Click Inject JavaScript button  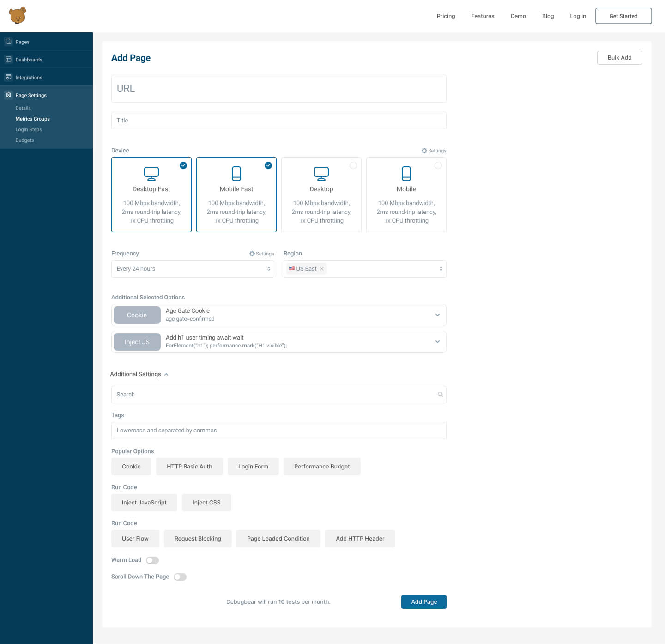point(144,503)
